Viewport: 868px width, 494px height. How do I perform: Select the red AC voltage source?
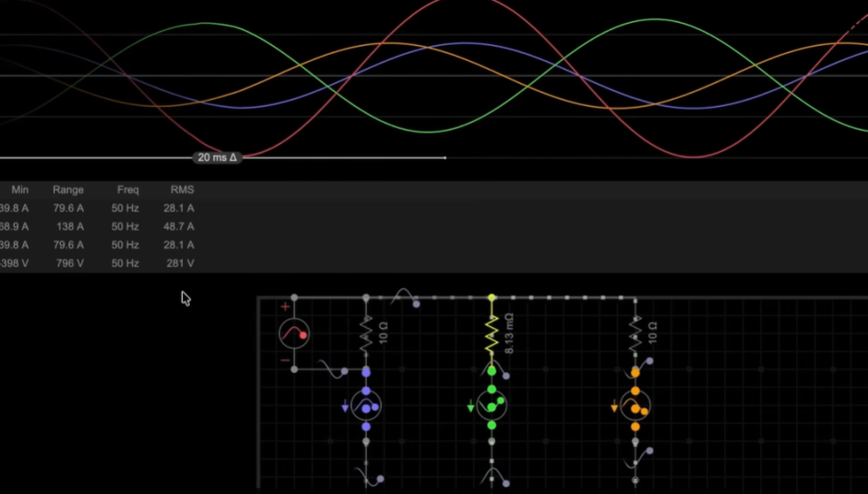coord(294,334)
